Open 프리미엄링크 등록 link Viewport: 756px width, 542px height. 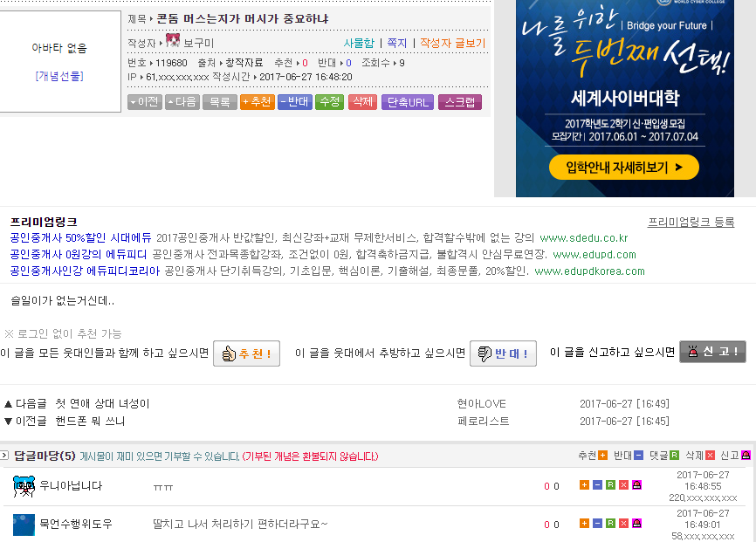691,222
